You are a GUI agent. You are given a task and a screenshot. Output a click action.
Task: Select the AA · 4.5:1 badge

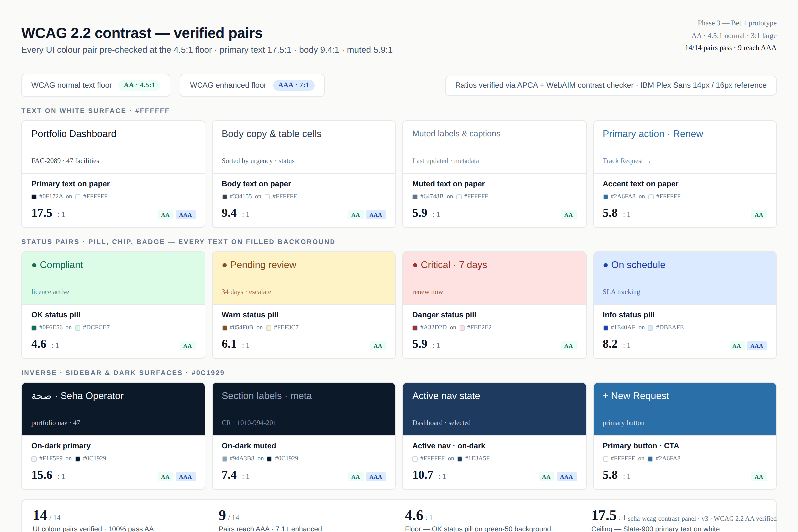click(x=139, y=85)
